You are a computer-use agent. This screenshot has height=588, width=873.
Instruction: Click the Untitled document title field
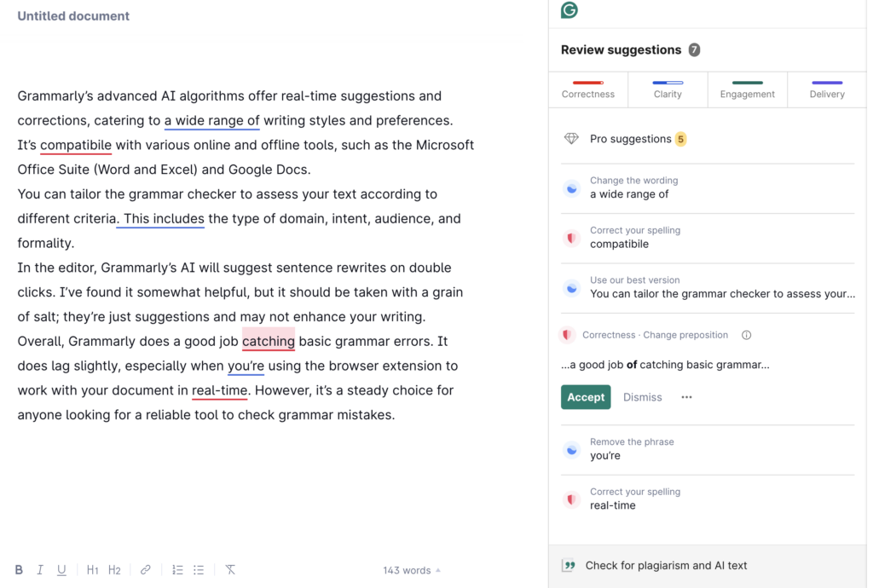pyautogui.click(x=73, y=16)
